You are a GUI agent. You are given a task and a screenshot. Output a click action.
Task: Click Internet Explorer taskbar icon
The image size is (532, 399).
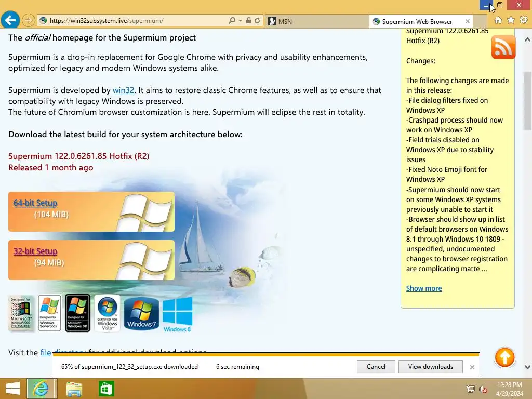tap(41, 389)
